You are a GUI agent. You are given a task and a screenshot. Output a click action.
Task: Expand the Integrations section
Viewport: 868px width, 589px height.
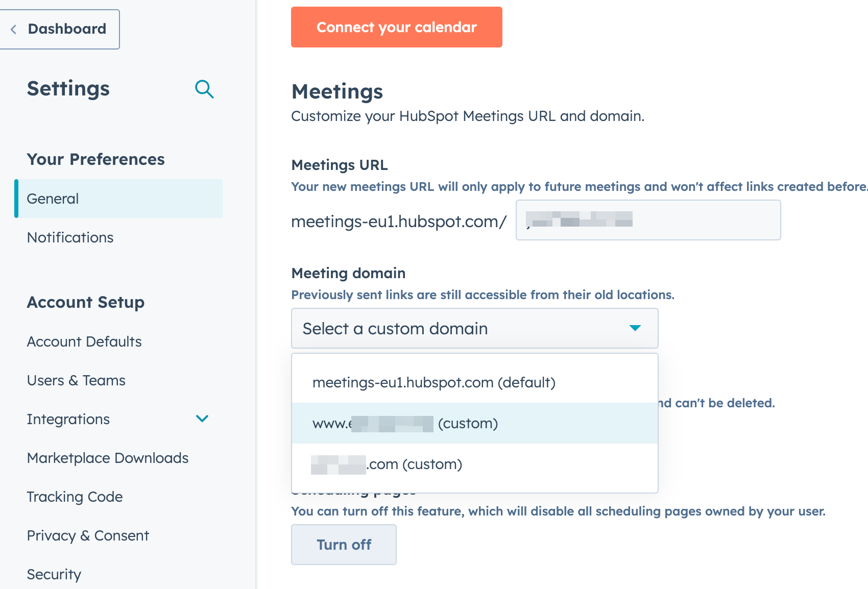pos(202,419)
